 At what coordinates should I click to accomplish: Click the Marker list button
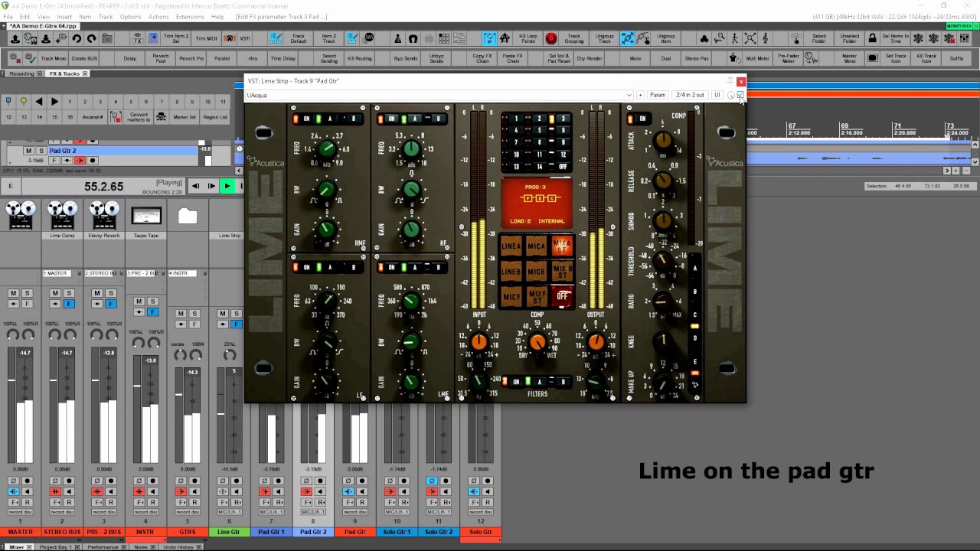pos(185,117)
